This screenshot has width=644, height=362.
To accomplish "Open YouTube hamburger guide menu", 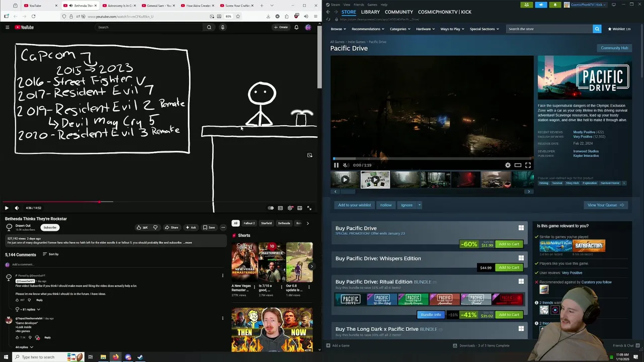I will (7, 27).
